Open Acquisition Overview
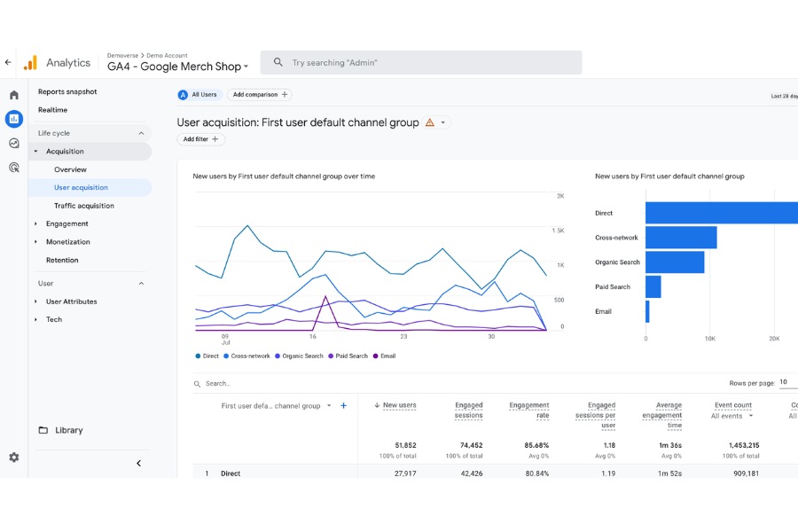 [x=70, y=169]
